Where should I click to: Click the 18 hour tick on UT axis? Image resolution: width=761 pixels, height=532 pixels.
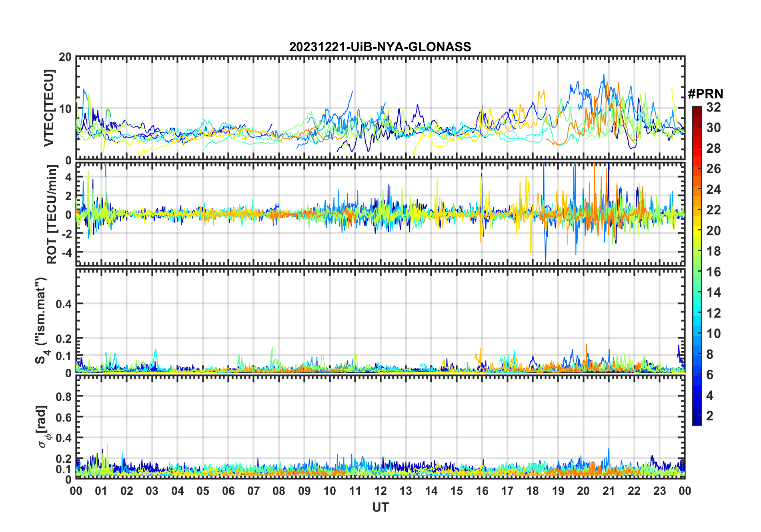533,491
